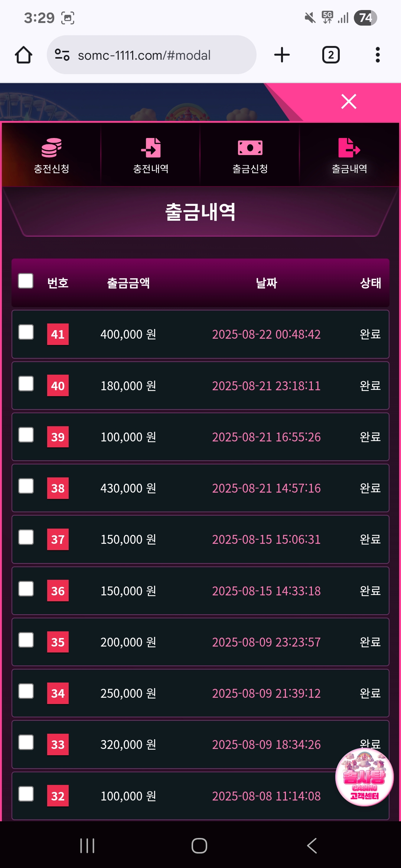Open the 출금신청 cash tab
The image size is (401, 868).
click(x=250, y=155)
